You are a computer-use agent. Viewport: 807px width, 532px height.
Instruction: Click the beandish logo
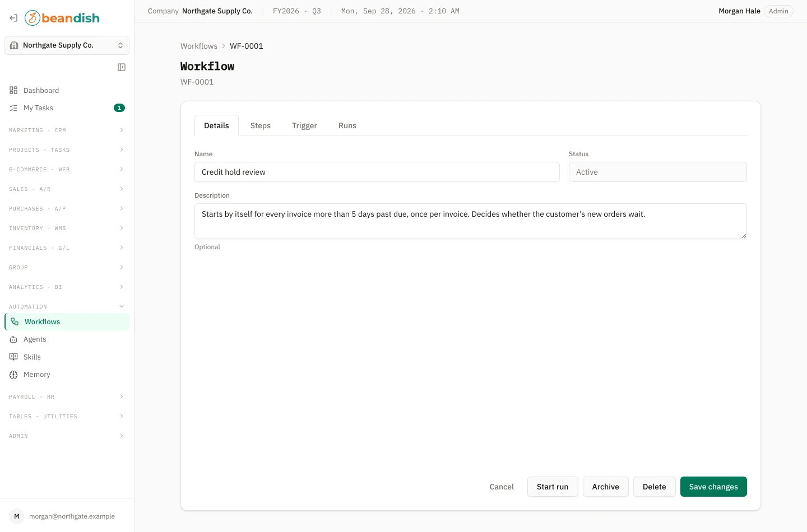pos(62,18)
